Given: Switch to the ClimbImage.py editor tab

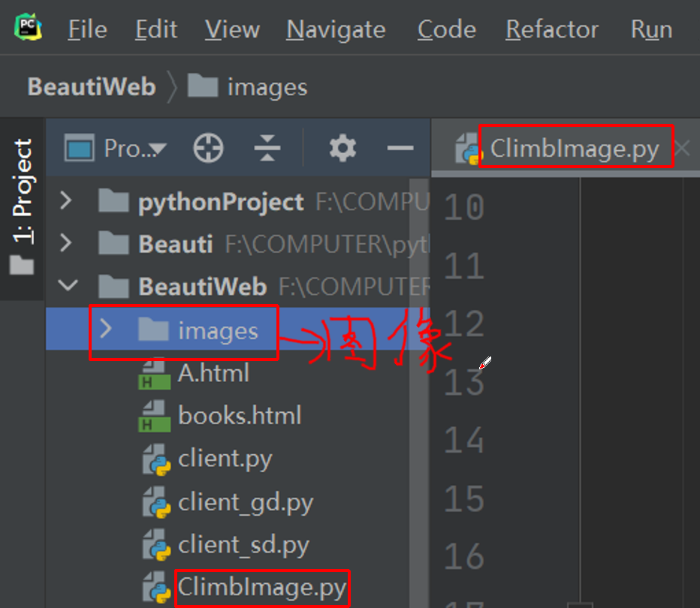Looking at the screenshot, I should click(x=574, y=149).
